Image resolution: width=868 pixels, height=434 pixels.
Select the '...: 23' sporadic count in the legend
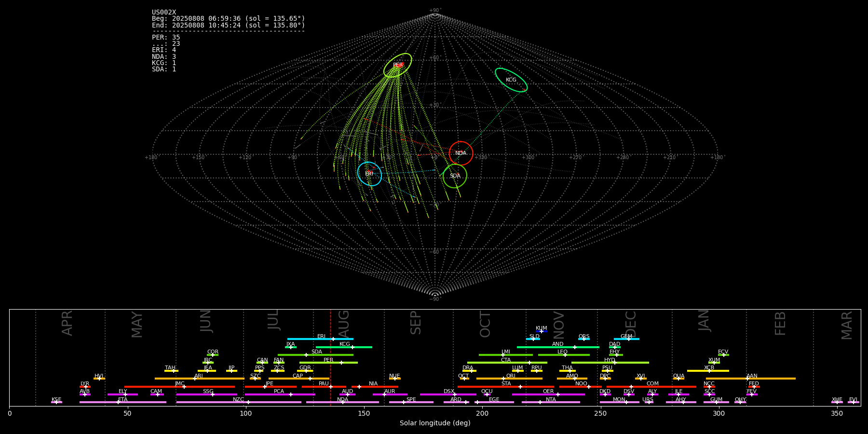[166, 44]
